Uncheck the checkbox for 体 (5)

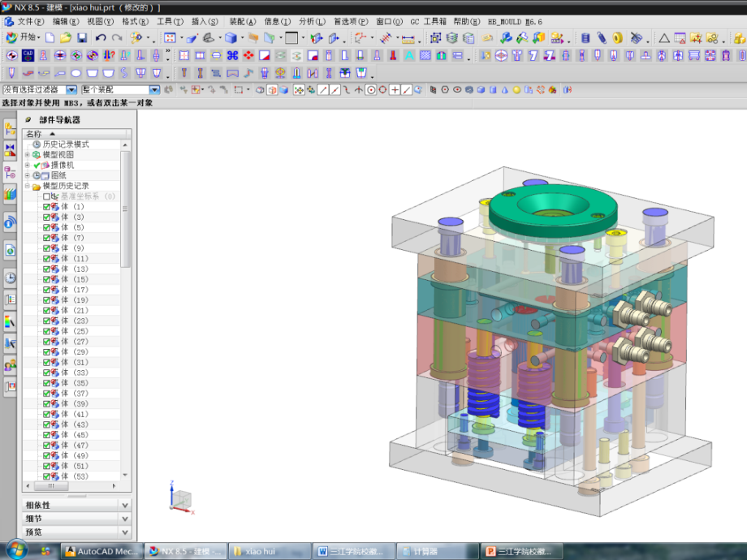click(46, 227)
